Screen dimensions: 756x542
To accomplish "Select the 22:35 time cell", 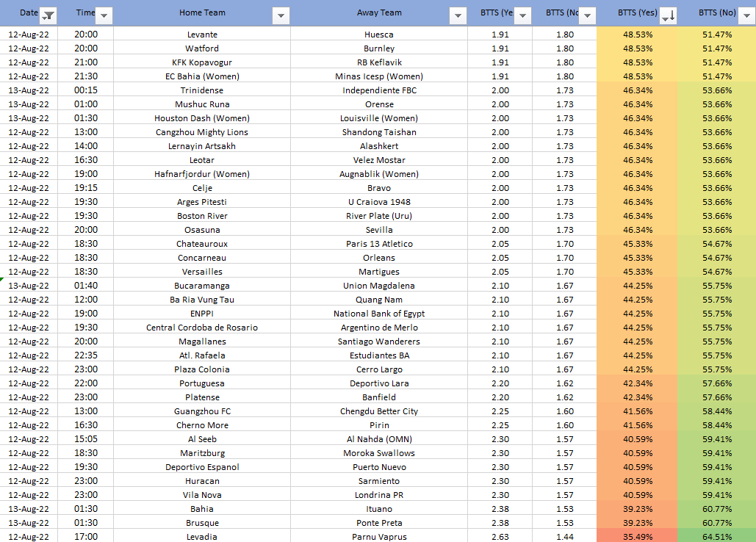I will point(86,355).
